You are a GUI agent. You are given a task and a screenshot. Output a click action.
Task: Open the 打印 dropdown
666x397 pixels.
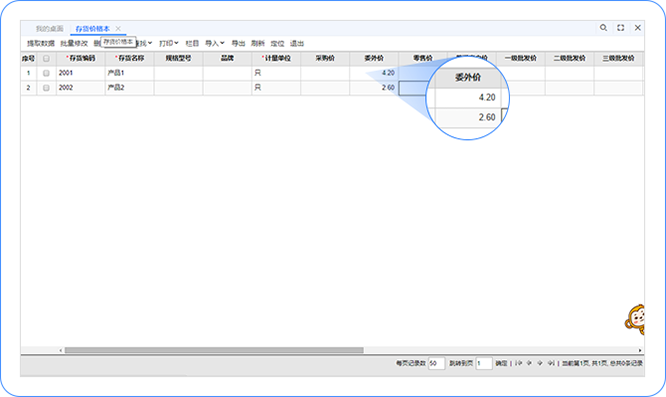[x=169, y=43]
